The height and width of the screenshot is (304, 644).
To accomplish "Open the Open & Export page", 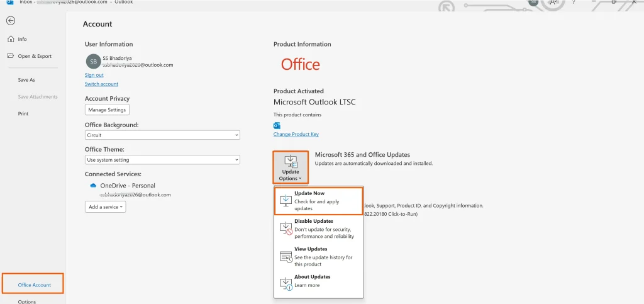I will click(30, 56).
